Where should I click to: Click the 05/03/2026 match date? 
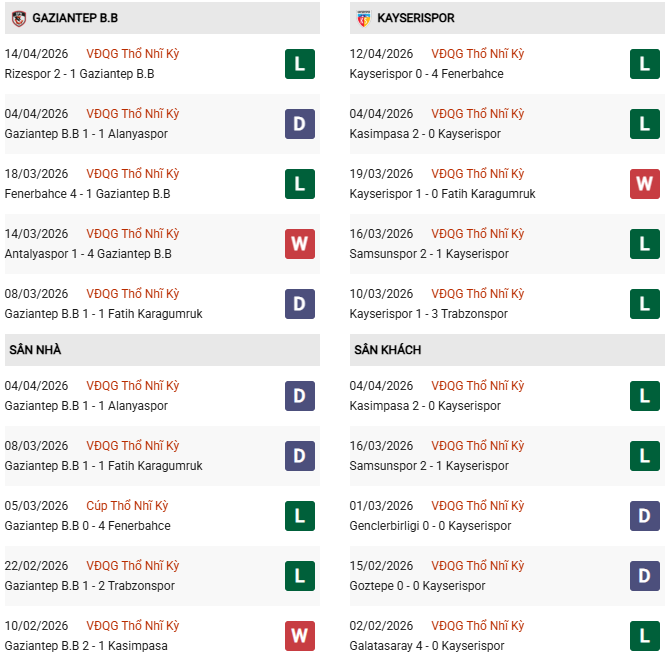pos(37,506)
